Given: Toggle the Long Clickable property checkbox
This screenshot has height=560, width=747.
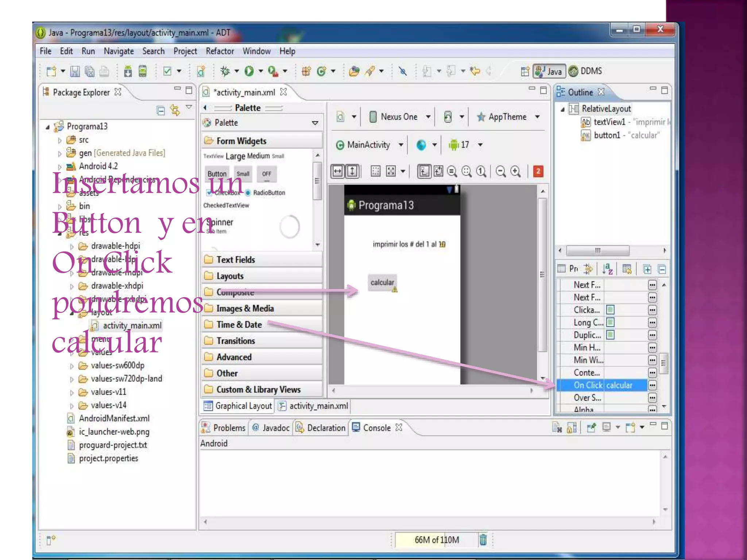Looking at the screenshot, I should pyautogui.click(x=610, y=322).
